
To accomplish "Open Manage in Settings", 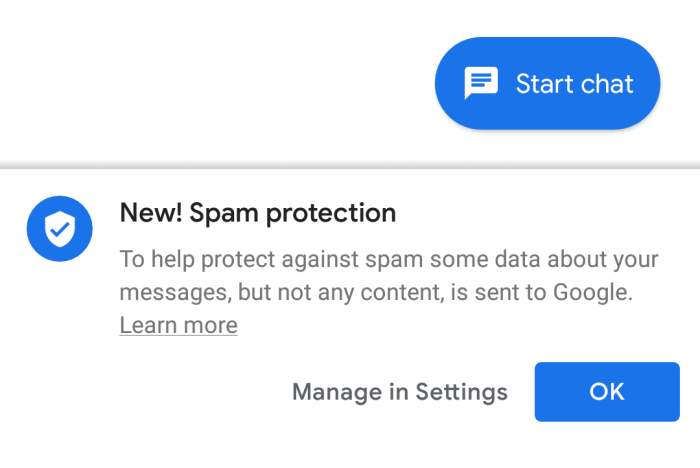I will pyautogui.click(x=399, y=392).
